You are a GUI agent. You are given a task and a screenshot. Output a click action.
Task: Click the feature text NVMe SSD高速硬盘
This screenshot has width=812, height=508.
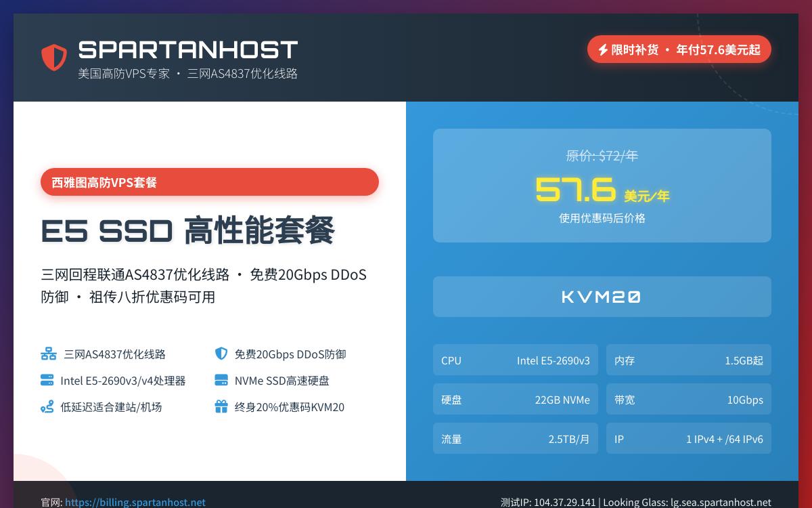coord(282,381)
